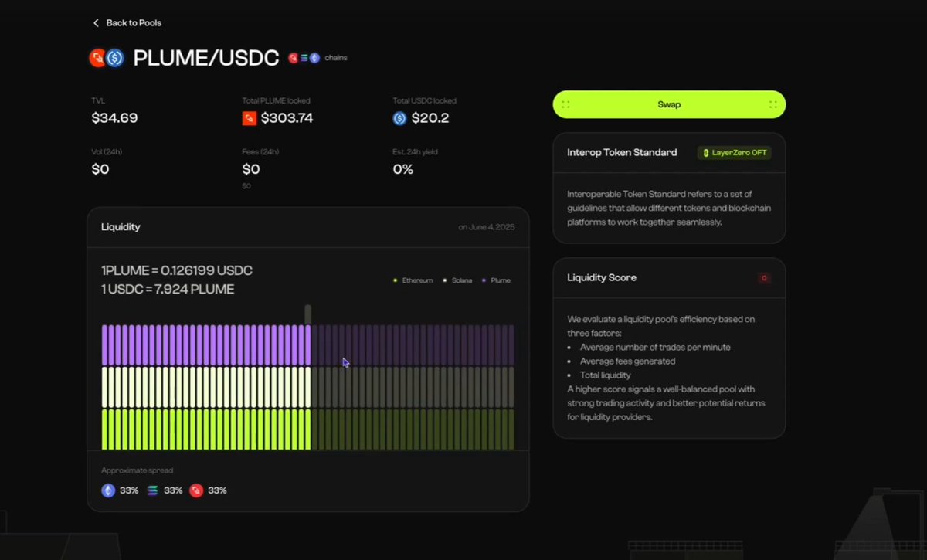Click the current price marker above chart
Image resolution: width=927 pixels, height=560 pixels.
(308, 314)
